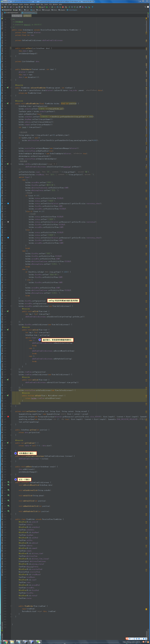Click the Make Project hammer icon

coord(37,7)
